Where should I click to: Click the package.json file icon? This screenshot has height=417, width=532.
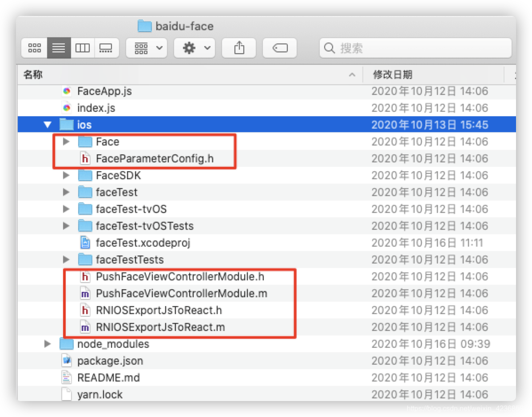tap(67, 361)
